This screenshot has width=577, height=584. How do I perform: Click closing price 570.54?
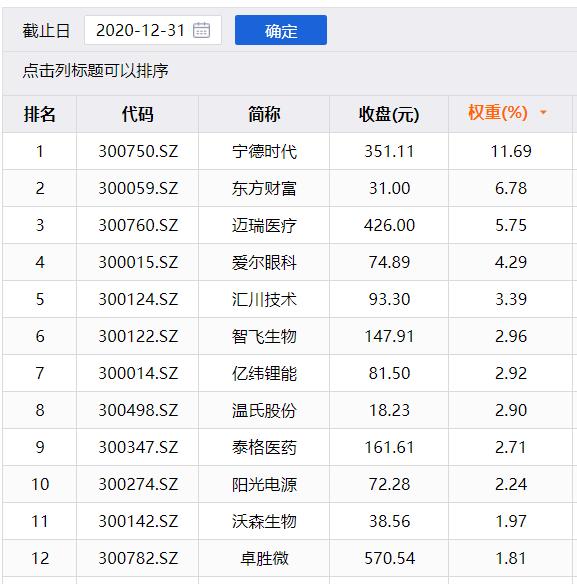(x=389, y=558)
